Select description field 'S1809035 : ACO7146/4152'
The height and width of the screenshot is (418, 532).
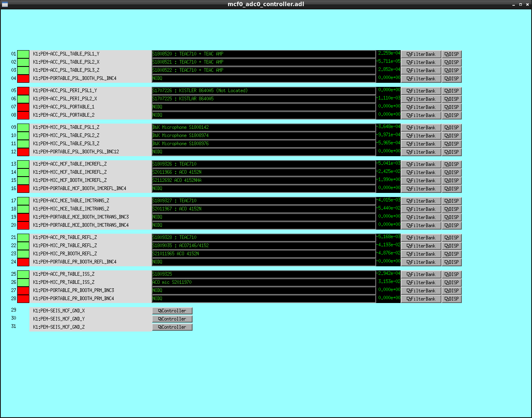(x=264, y=246)
